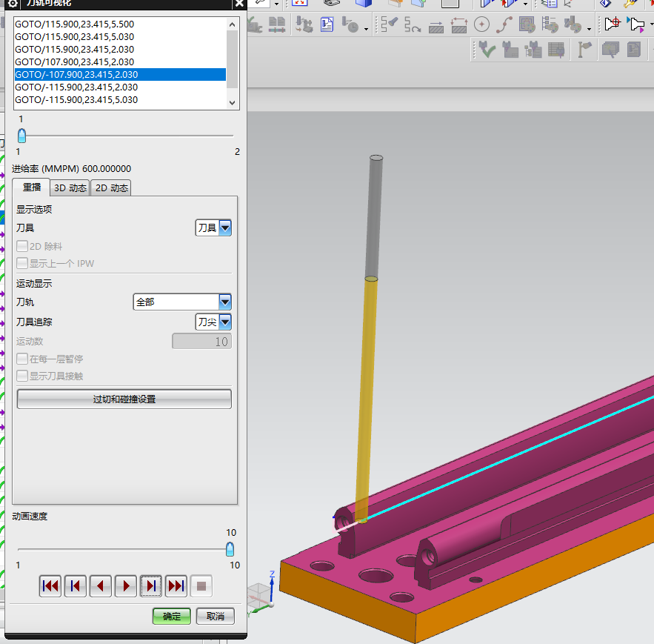Viewport: 654px width, 644px height.
Task: Click the tool outline with colored arrows icon
Action: pyautogui.click(x=636, y=24)
